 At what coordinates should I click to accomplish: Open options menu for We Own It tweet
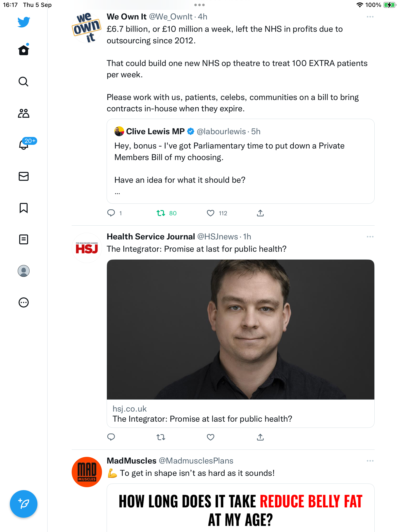point(370,17)
